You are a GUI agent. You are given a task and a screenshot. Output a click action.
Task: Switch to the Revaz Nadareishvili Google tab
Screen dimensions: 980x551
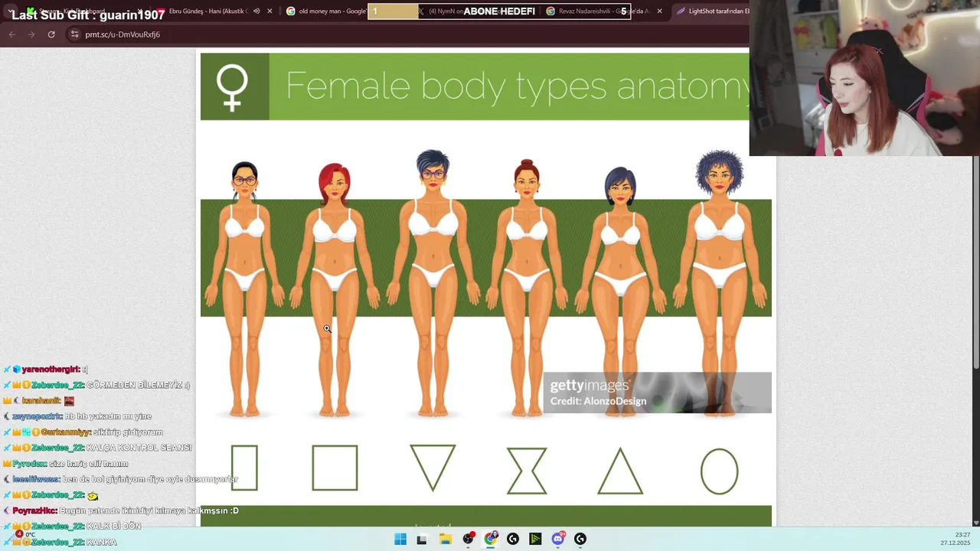(x=597, y=11)
